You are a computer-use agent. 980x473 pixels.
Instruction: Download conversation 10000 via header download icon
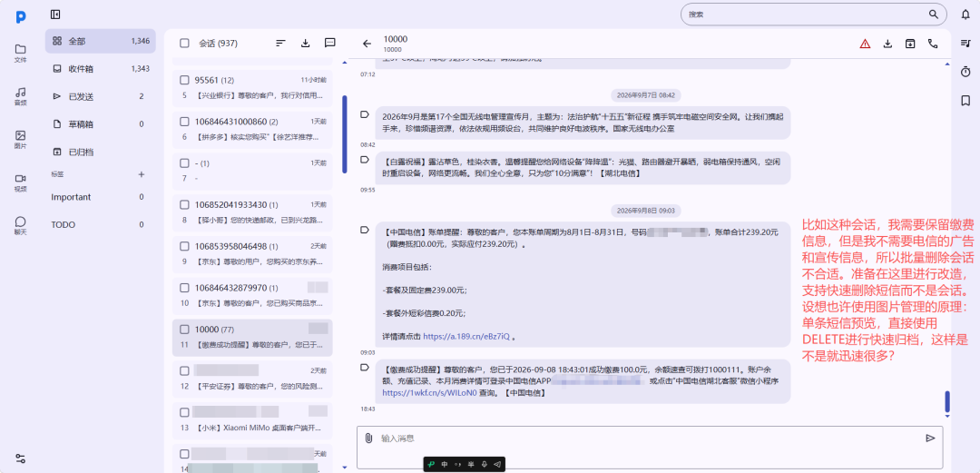pos(887,44)
